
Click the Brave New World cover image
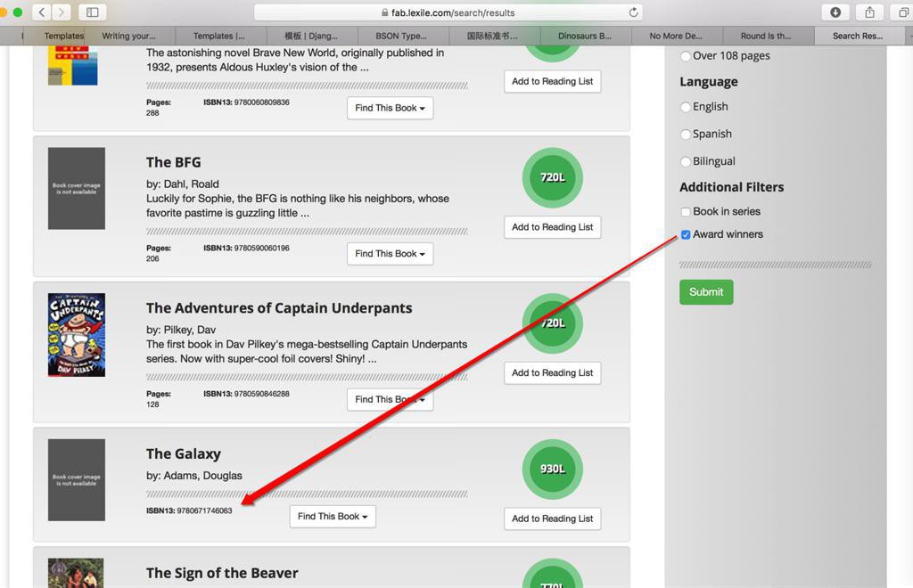click(x=73, y=66)
